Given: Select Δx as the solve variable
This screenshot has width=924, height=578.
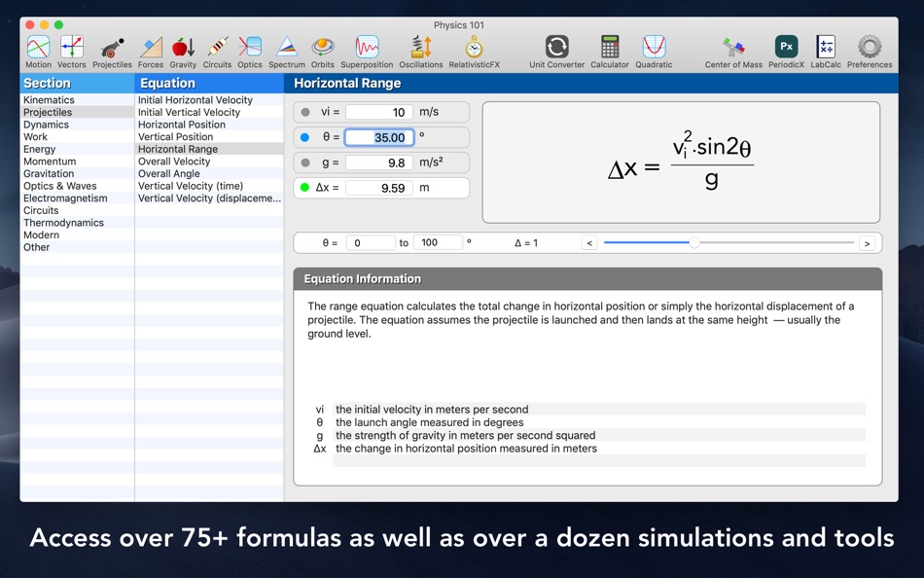Looking at the screenshot, I should (x=304, y=188).
